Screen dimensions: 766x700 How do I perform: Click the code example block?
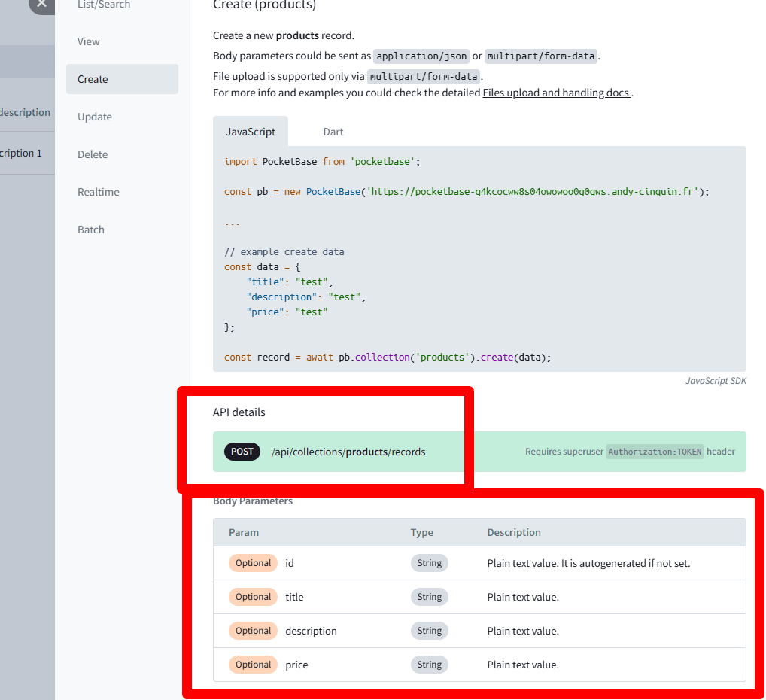(479, 259)
